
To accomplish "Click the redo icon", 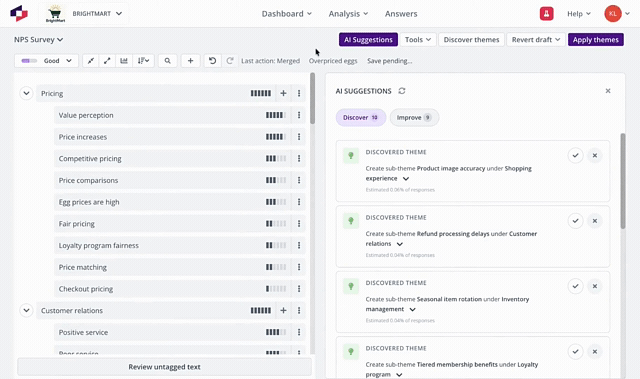I will (x=230, y=61).
